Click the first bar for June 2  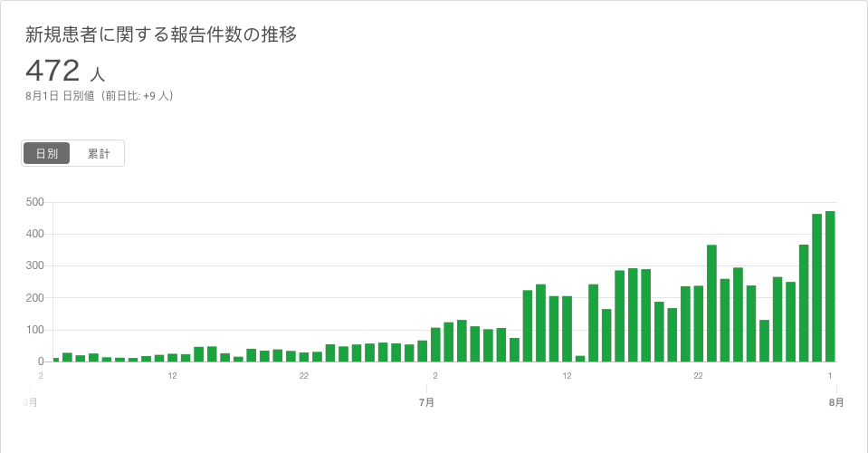point(56,360)
